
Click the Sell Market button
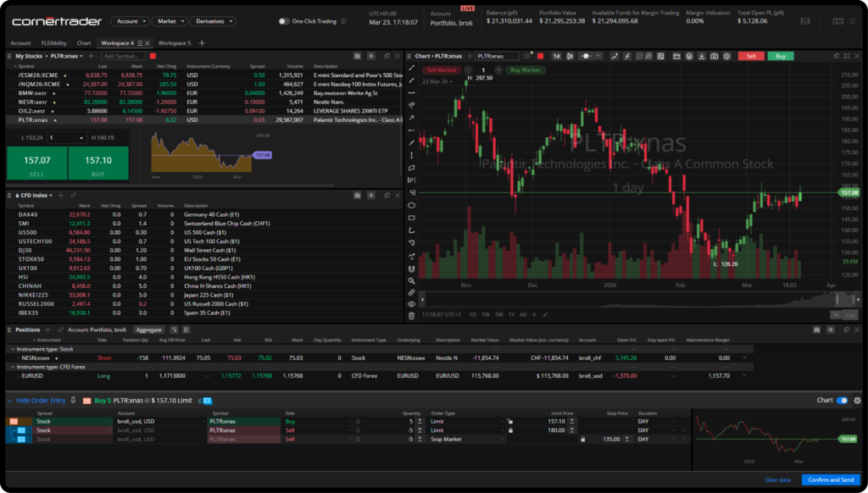[x=441, y=70]
